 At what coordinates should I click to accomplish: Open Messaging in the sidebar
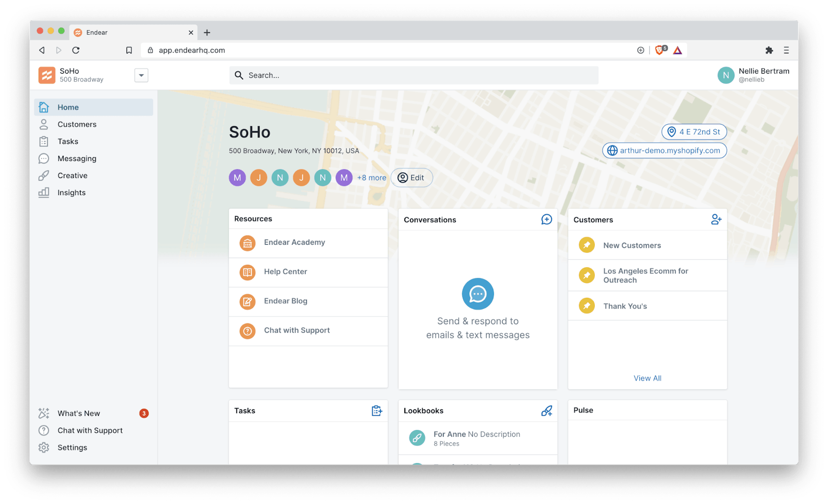[93, 158]
